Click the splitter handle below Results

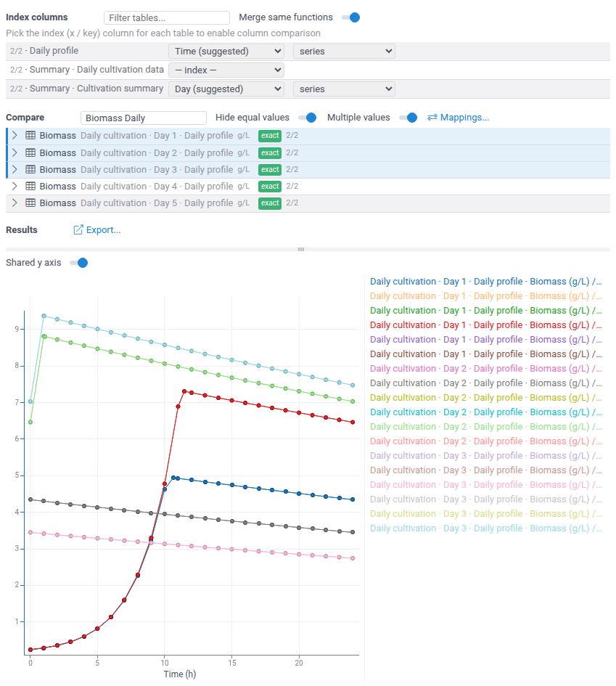(301, 250)
